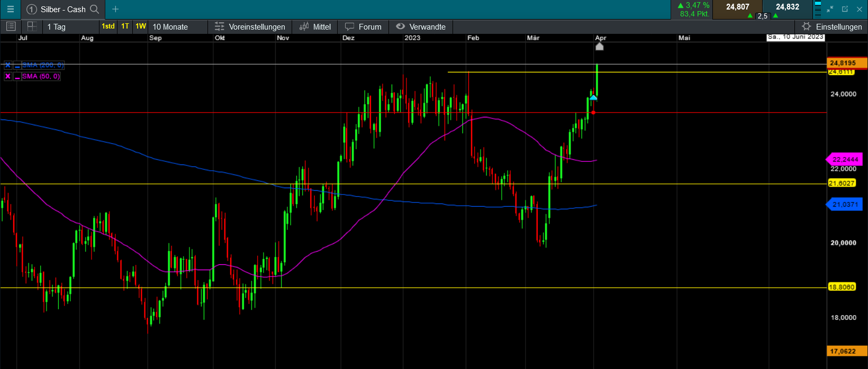Image resolution: width=868 pixels, height=369 pixels.
Task: Click the orange 17,0622 price tag
Action: [x=847, y=351]
